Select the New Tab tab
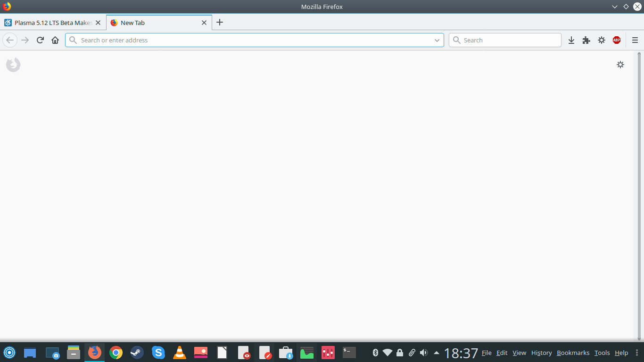Image resolution: width=644 pixels, height=362 pixels. tap(159, 23)
